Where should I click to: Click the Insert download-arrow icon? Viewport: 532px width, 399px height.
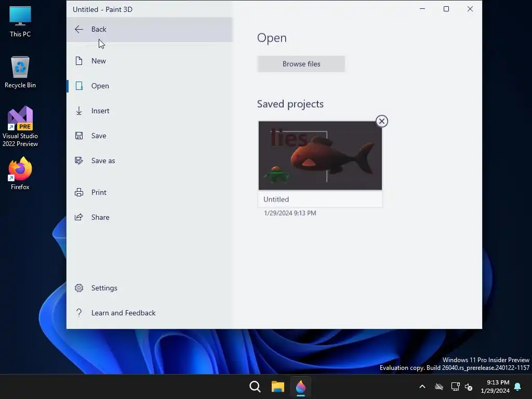pyautogui.click(x=79, y=111)
